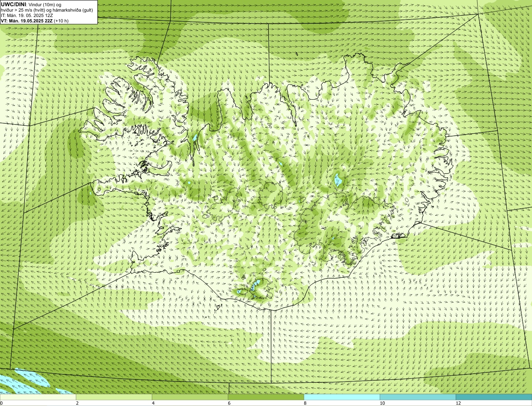Select the teal band above 12 m/s
Image resolution: width=532 pixels, height=406 pixels.
(494, 397)
